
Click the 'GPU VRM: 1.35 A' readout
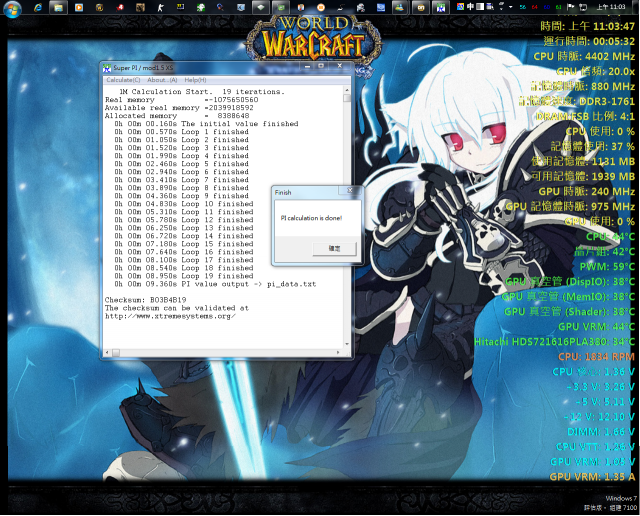(592, 477)
